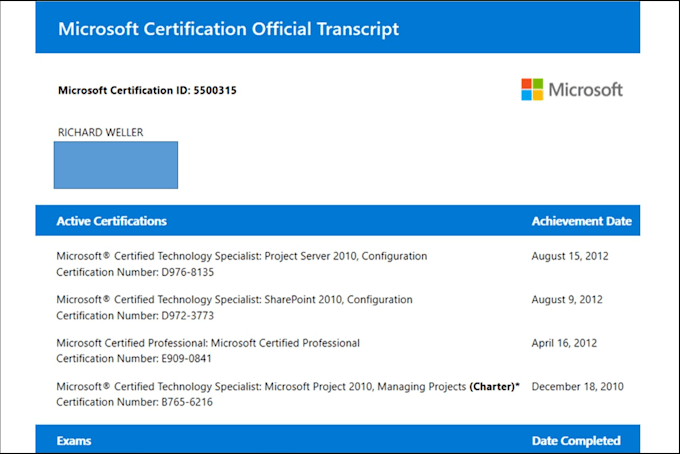Select the Microsoft Project 2010, Managing Projects line
The image size is (680, 454).
point(288,386)
